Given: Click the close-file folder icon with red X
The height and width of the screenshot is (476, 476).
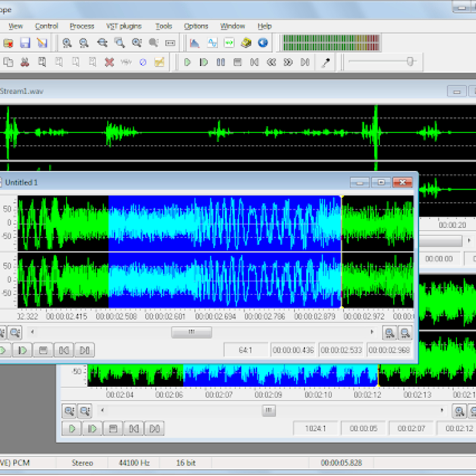Looking at the screenshot, I should click(x=8, y=43).
